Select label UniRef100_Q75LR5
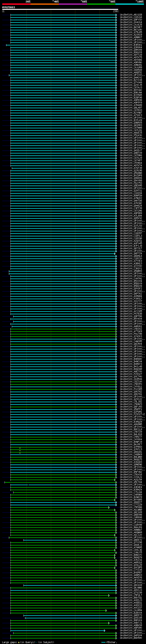Screen dimensions: 146x644 click(131, 32)
